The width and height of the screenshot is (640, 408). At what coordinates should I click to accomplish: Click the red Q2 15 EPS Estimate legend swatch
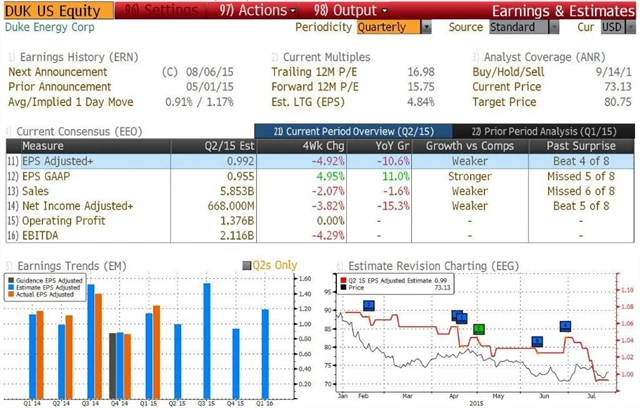[343, 281]
